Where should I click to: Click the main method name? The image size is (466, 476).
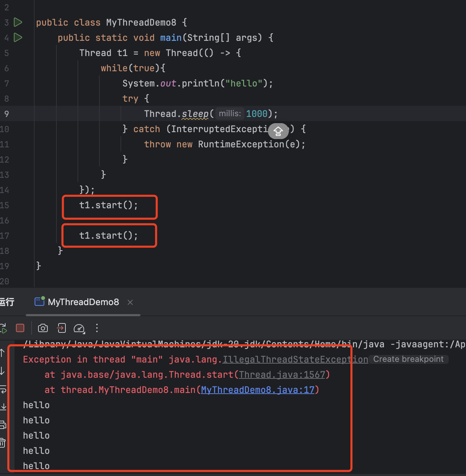171,38
